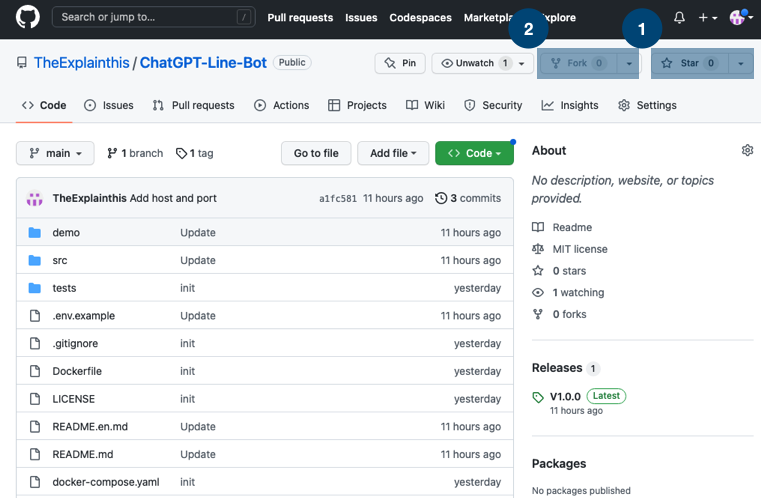Open commit hash a1fc581
This screenshot has height=498, width=761.
pyautogui.click(x=338, y=199)
